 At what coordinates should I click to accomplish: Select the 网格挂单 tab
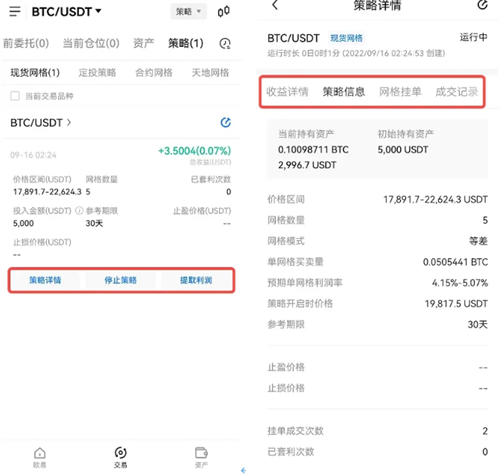(x=400, y=92)
